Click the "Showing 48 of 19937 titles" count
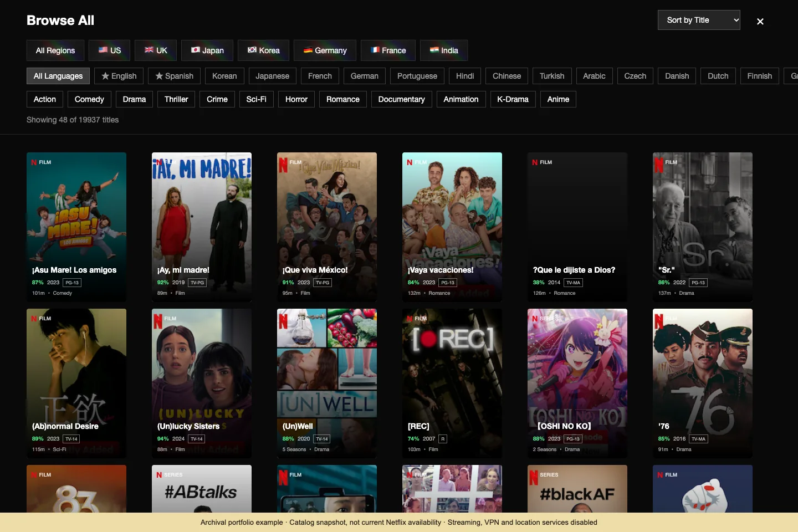Viewport: 798px width, 532px height. (73, 120)
